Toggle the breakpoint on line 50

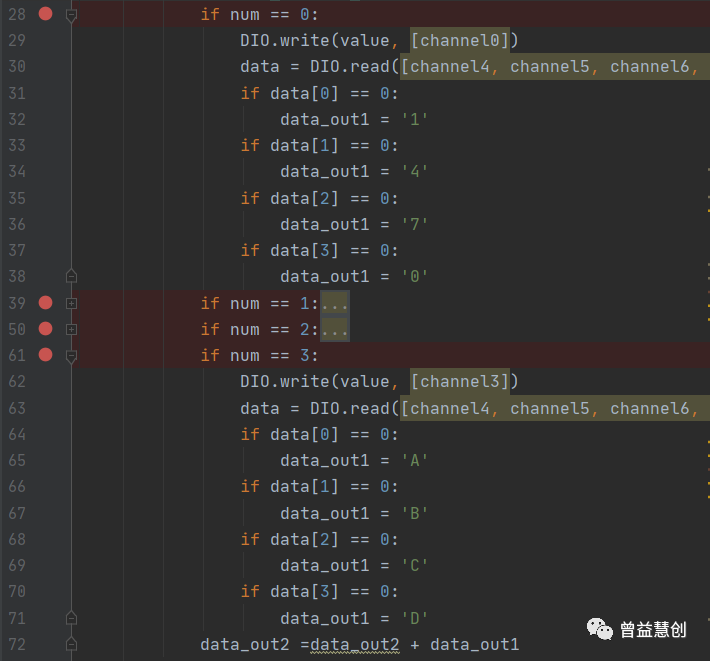(45, 329)
